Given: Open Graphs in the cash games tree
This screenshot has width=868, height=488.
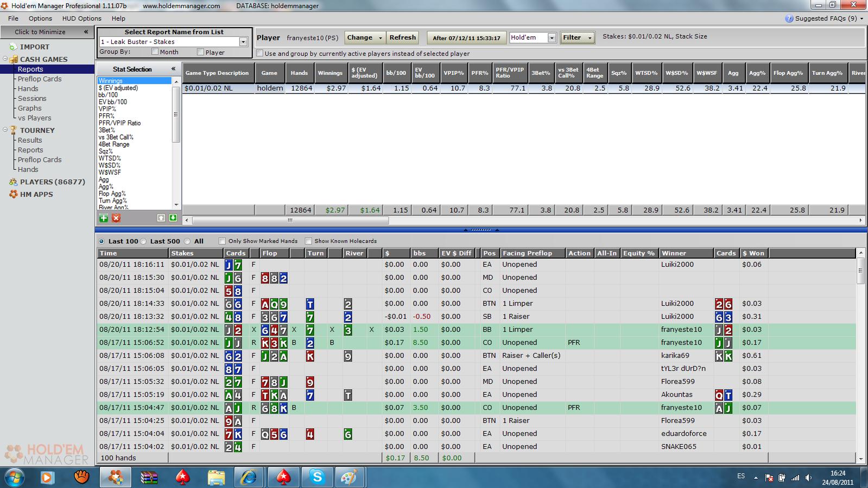Looking at the screenshot, I should pyautogui.click(x=29, y=108).
